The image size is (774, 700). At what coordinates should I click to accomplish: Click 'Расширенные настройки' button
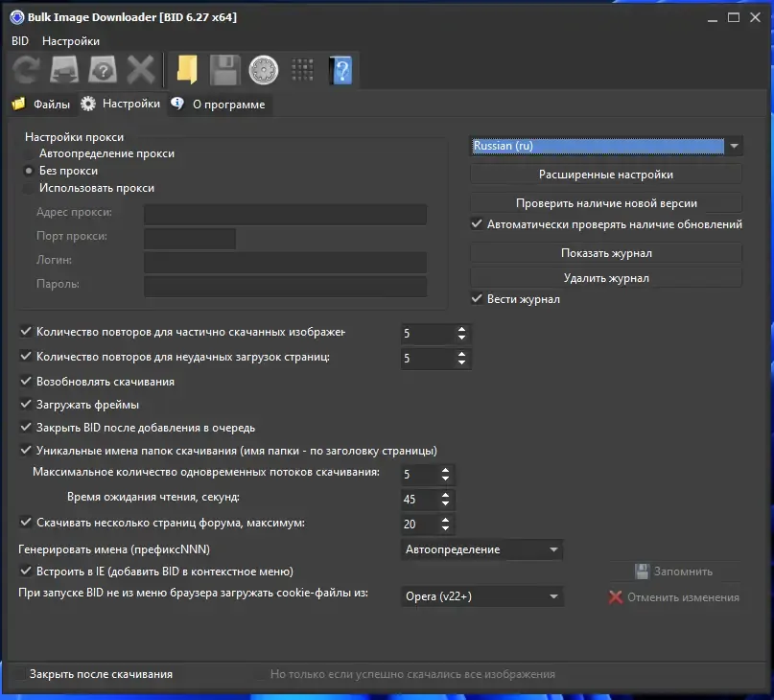coord(605,175)
